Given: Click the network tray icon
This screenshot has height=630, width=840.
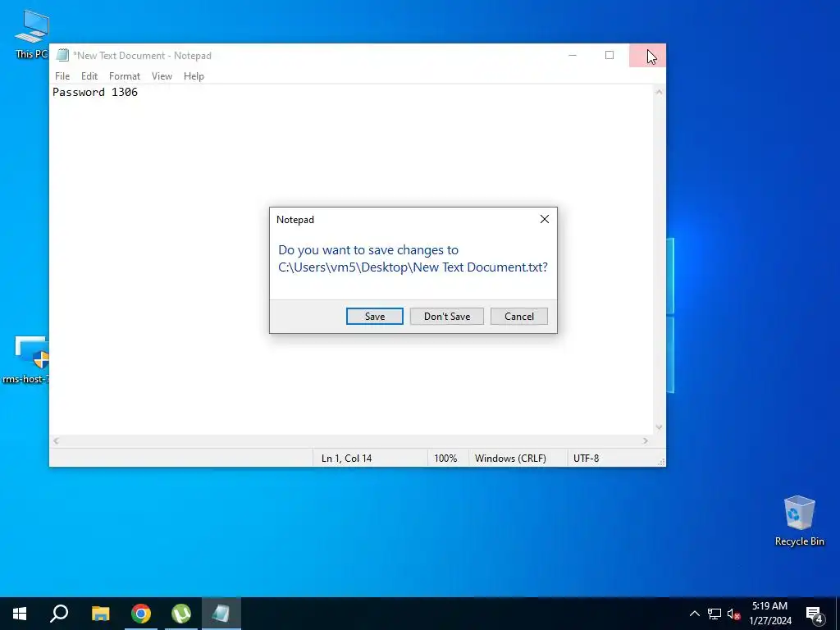Looking at the screenshot, I should coord(714,614).
